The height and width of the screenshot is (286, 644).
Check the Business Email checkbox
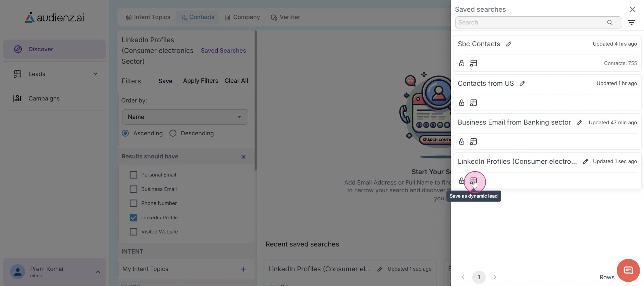pos(133,189)
